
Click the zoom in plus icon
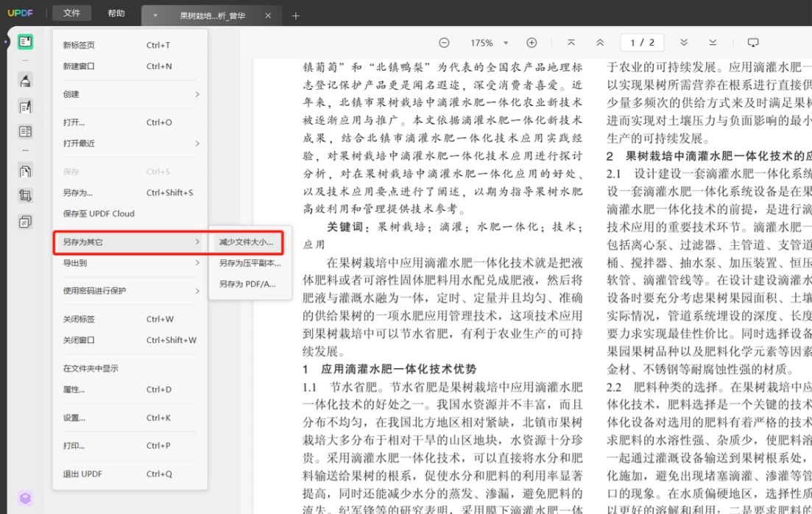[532, 43]
